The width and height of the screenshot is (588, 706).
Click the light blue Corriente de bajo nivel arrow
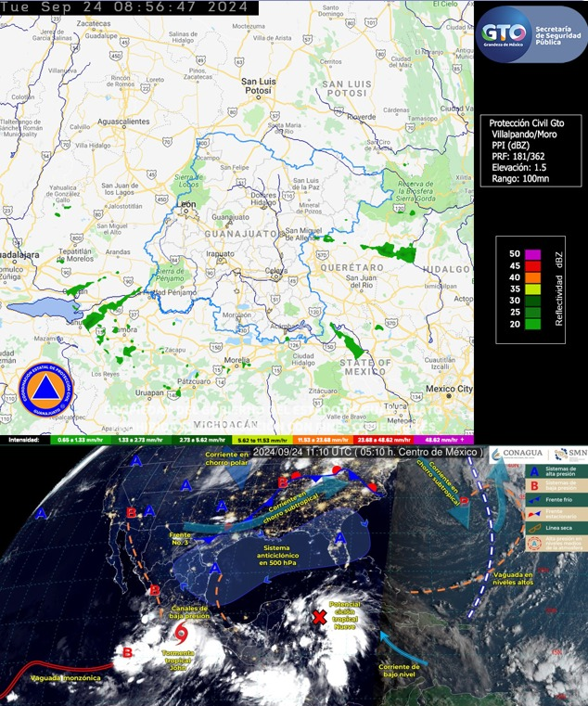pos(403,648)
